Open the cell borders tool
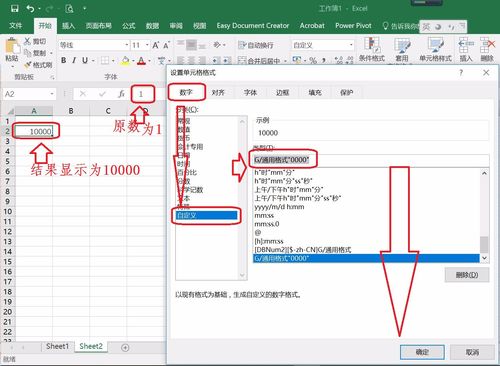The height and width of the screenshot is (366, 500). 105,60
